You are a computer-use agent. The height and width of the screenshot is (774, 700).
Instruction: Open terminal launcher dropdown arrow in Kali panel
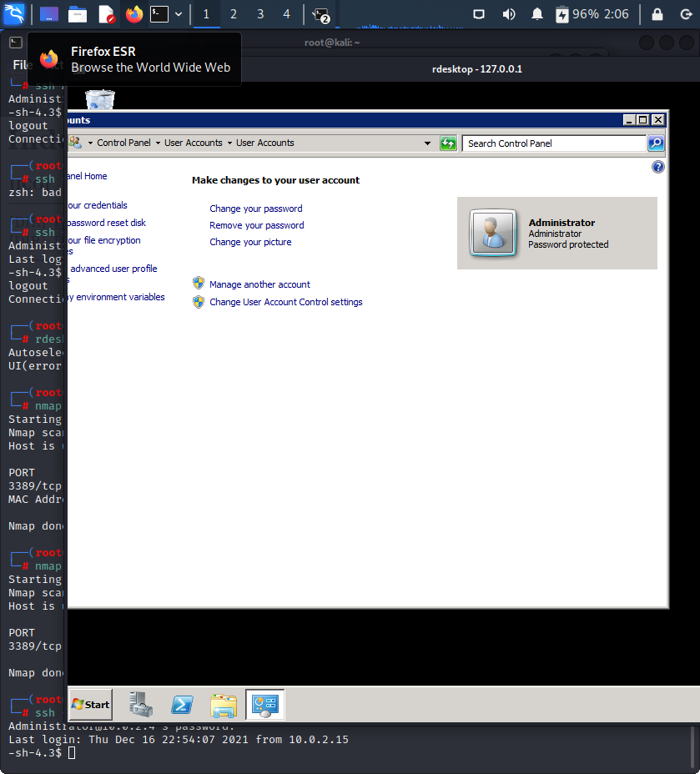(x=179, y=14)
